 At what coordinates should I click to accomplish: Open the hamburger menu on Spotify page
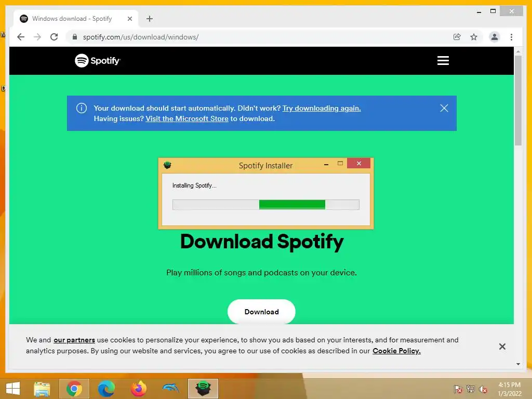point(443,60)
